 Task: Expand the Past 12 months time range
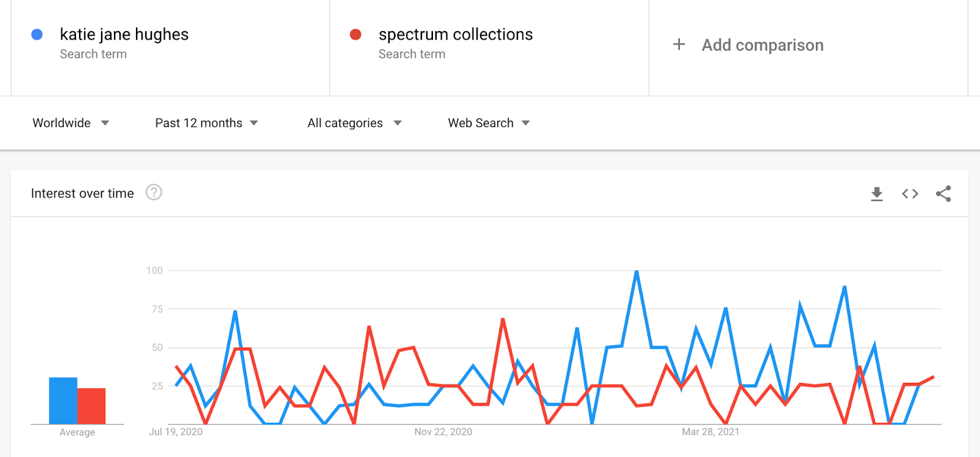(206, 123)
